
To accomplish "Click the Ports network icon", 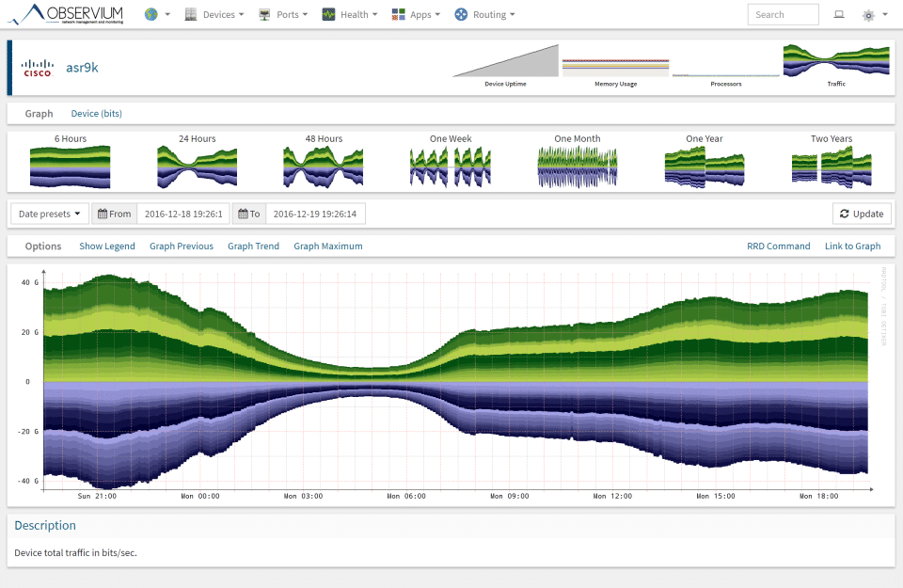I will [264, 14].
